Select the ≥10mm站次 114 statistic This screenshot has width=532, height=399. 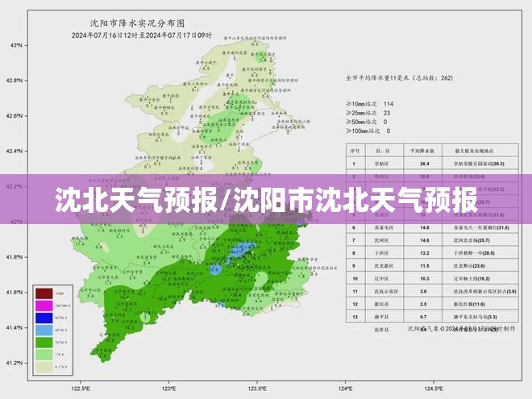(x=369, y=104)
